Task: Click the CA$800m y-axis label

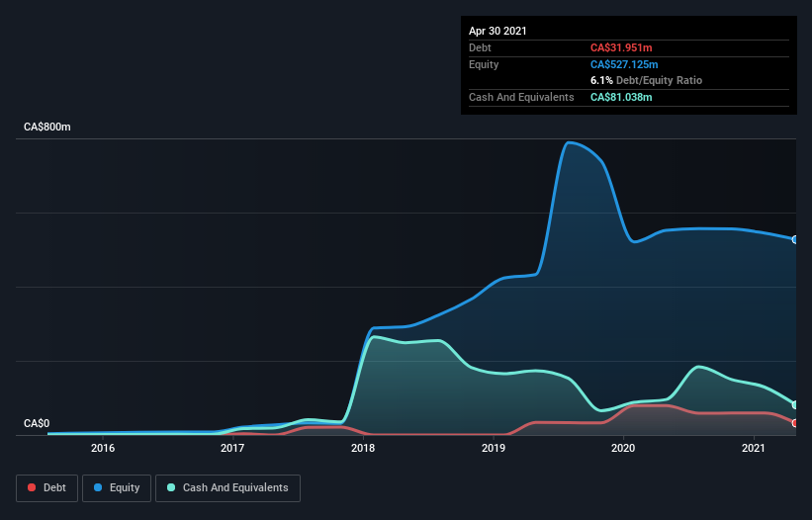Action: (47, 127)
